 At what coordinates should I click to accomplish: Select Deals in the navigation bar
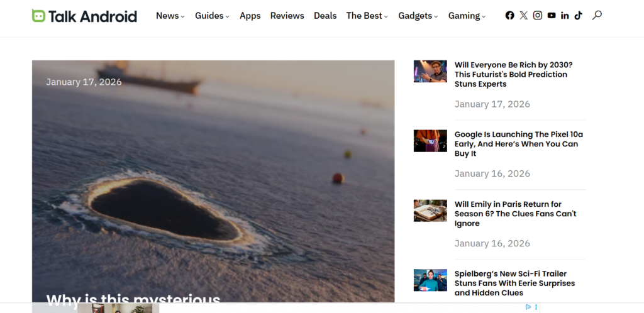[325, 16]
